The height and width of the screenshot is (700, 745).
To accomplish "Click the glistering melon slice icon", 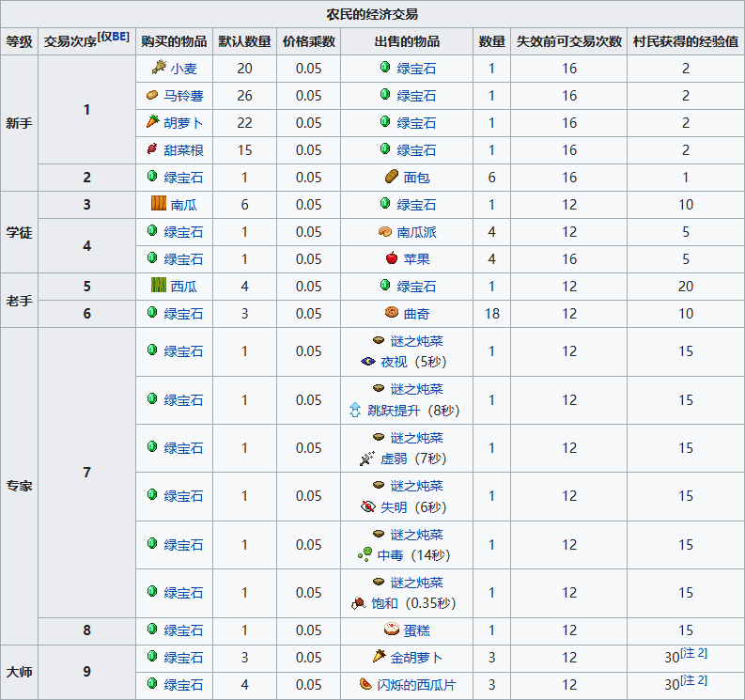I will tap(365, 685).
